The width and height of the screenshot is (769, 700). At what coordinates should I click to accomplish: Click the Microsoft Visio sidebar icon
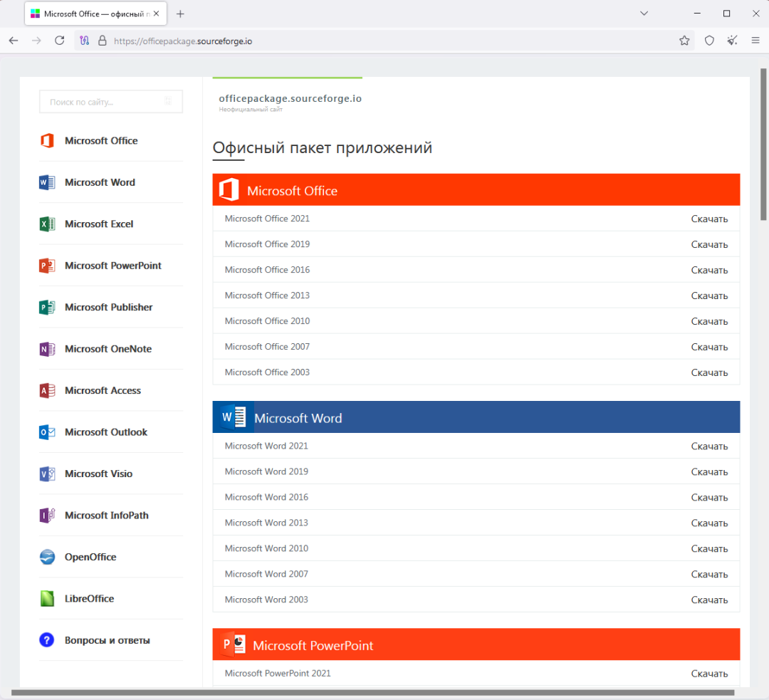tap(47, 474)
